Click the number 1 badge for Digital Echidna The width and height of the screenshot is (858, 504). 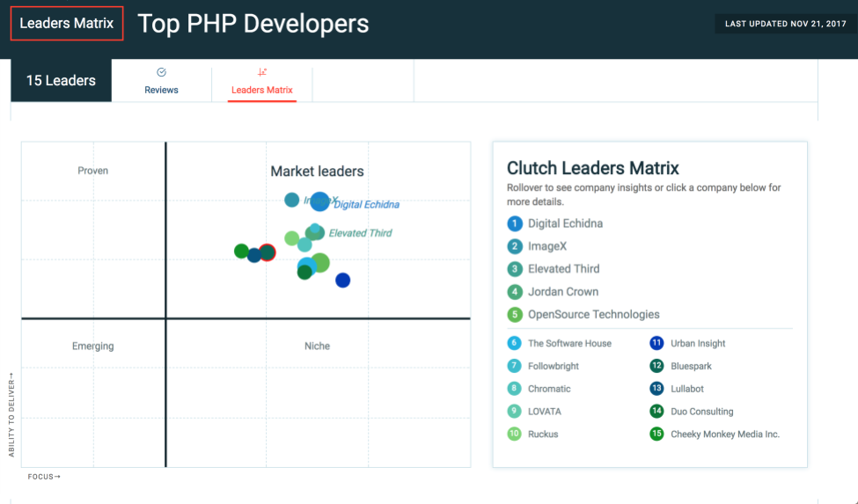click(515, 223)
